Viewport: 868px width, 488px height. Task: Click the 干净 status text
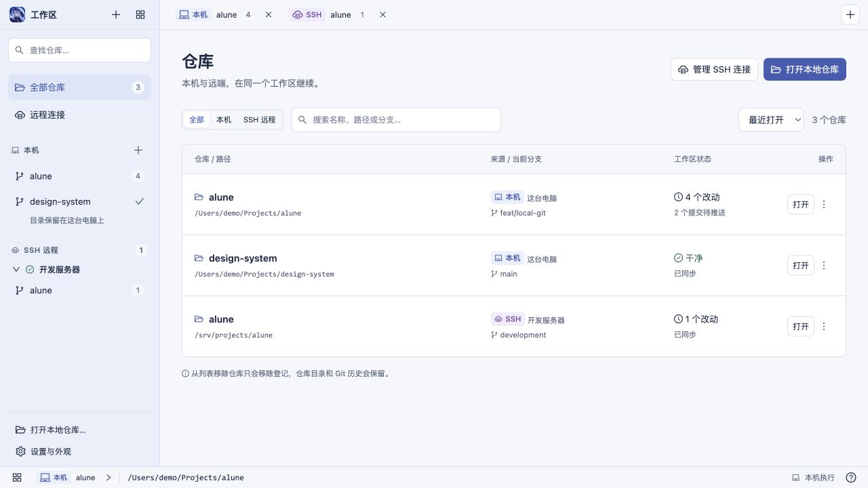[694, 258]
